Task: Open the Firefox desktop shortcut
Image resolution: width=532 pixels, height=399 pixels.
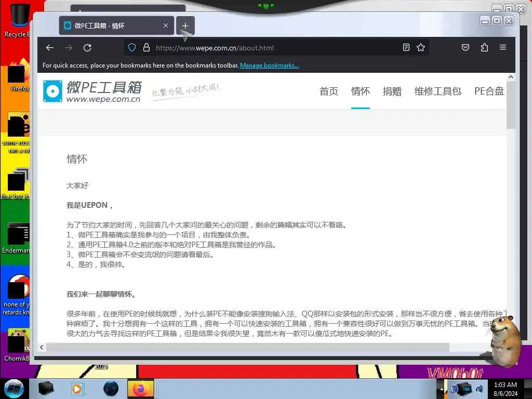Action: click(19, 75)
